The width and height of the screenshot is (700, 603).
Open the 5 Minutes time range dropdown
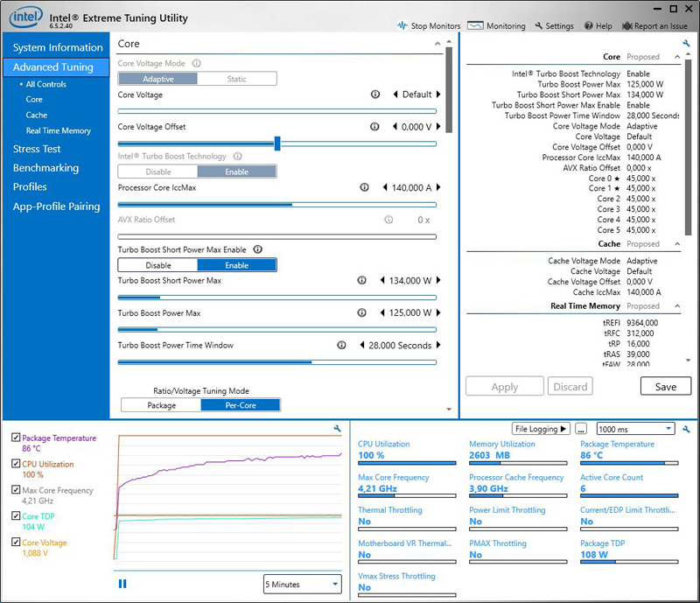click(302, 585)
